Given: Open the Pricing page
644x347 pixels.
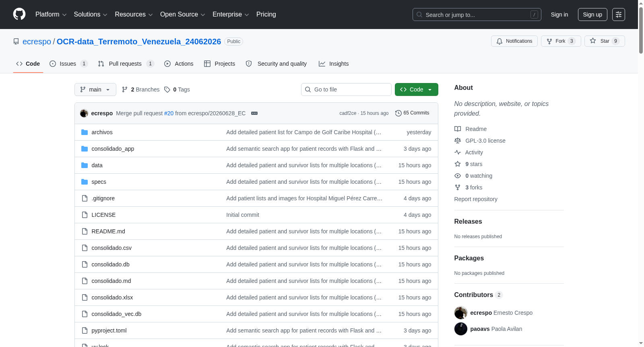Looking at the screenshot, I should click(x=266, y=15).
